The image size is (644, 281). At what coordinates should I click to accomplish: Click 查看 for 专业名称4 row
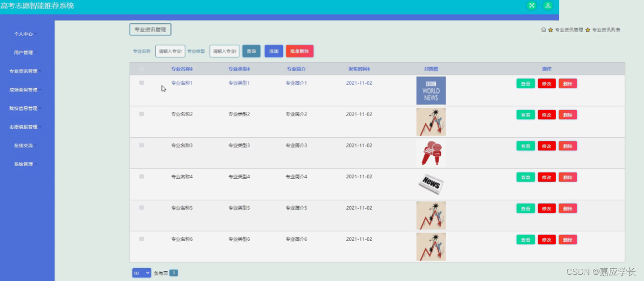tap(526, 177)
